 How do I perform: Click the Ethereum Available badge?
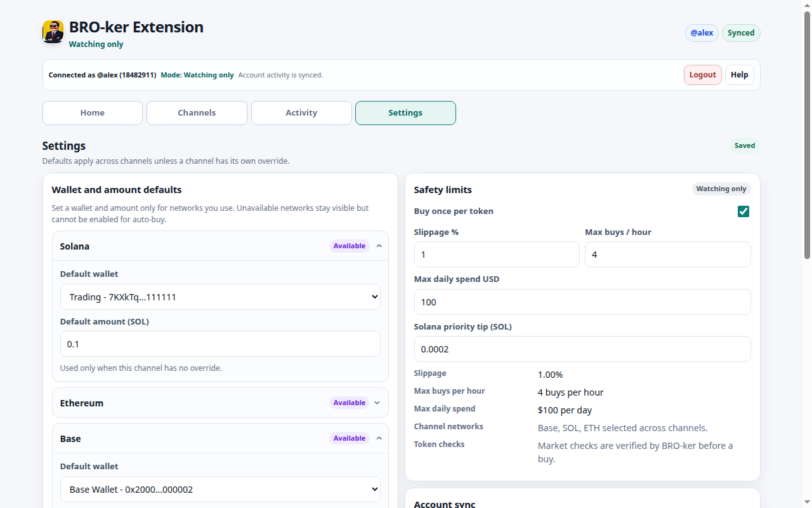point(350,403)
